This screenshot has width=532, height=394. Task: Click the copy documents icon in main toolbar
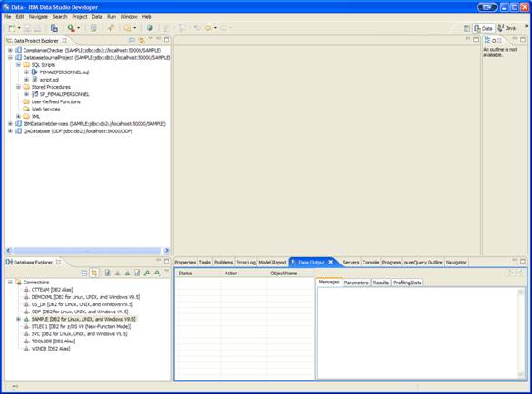(x=54, y=28)
